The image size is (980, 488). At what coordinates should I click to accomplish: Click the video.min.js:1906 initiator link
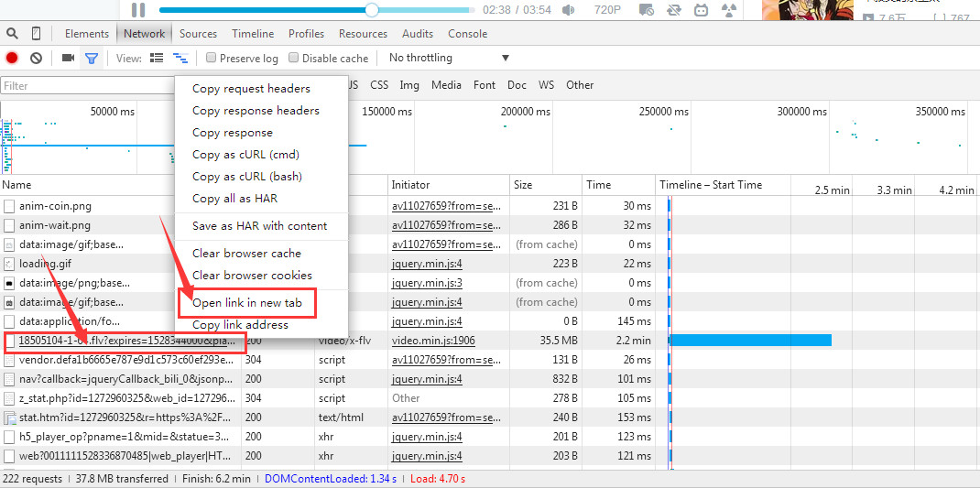(x=433, y=341)
